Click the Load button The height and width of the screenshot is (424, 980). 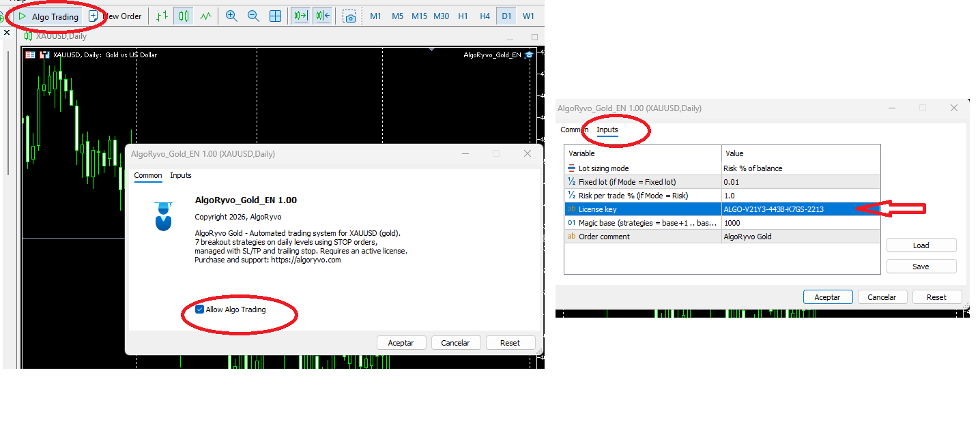tap(921, 245)
